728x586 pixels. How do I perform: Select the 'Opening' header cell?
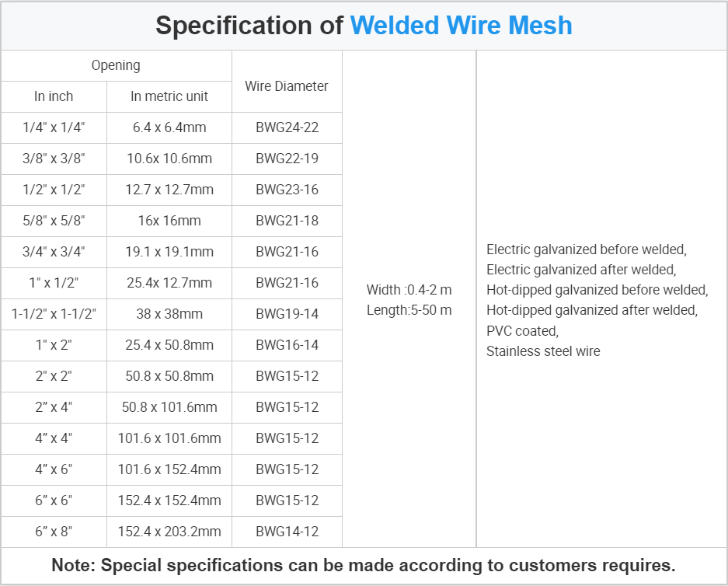click(x=116, y=65)
